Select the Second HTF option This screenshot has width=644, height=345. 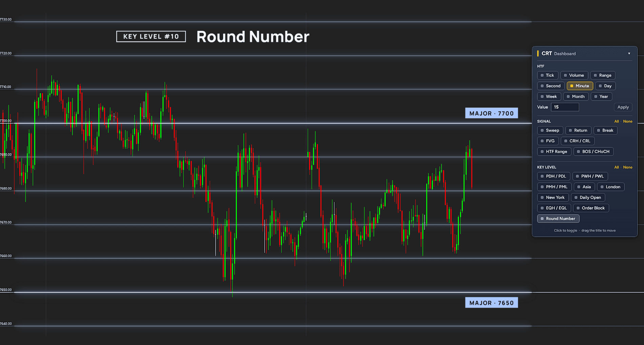pyautogui.click(x=551, y=86)
